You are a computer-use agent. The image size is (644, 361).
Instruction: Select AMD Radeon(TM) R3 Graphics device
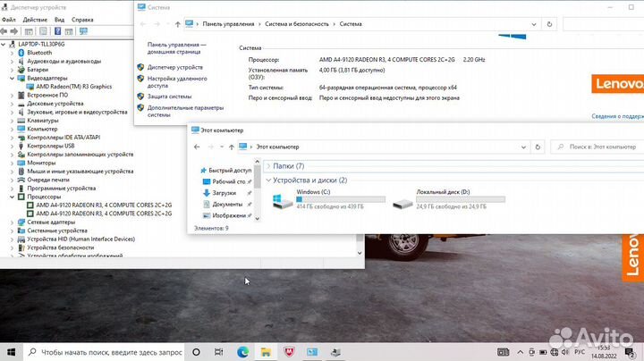[73, 86]
